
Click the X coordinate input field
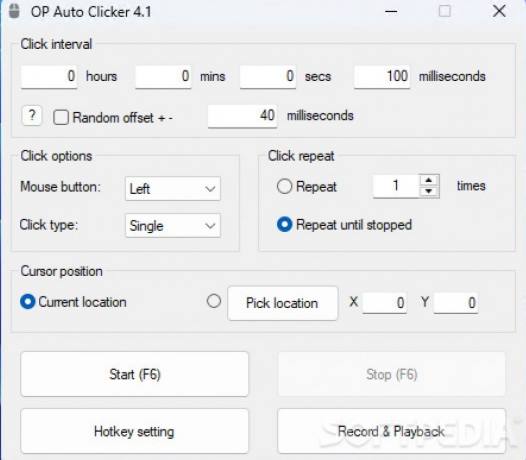pyautogui.click(x=385, y=303)
